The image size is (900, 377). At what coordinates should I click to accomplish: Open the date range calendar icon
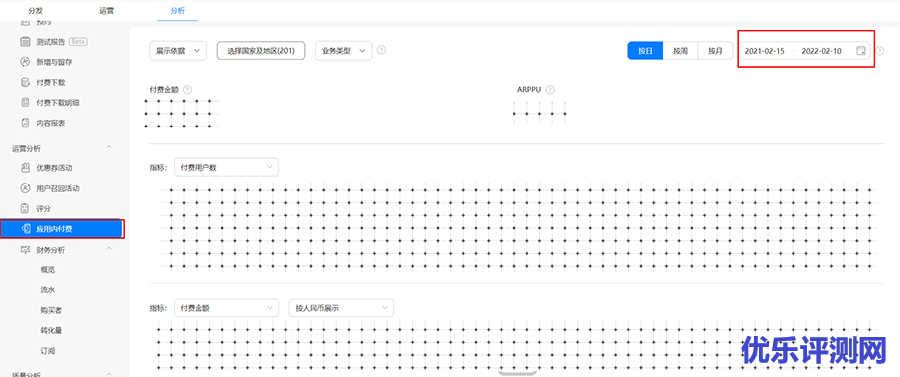860,51
